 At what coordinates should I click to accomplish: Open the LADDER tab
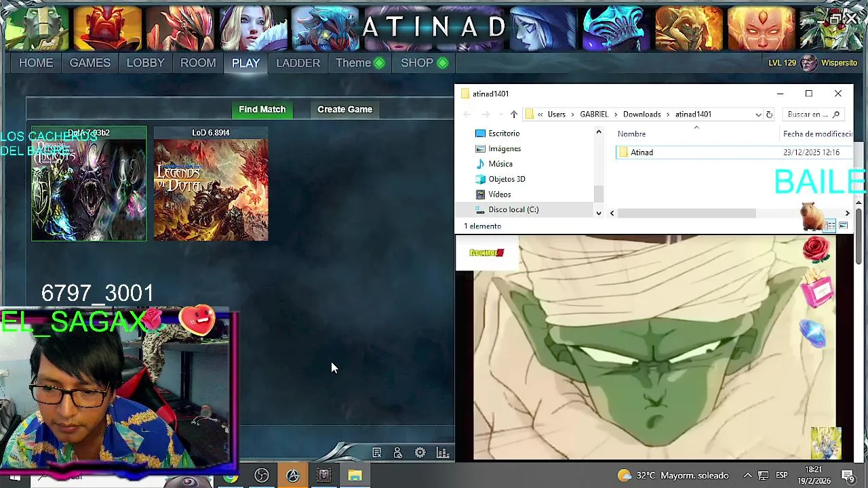[298, 63]
